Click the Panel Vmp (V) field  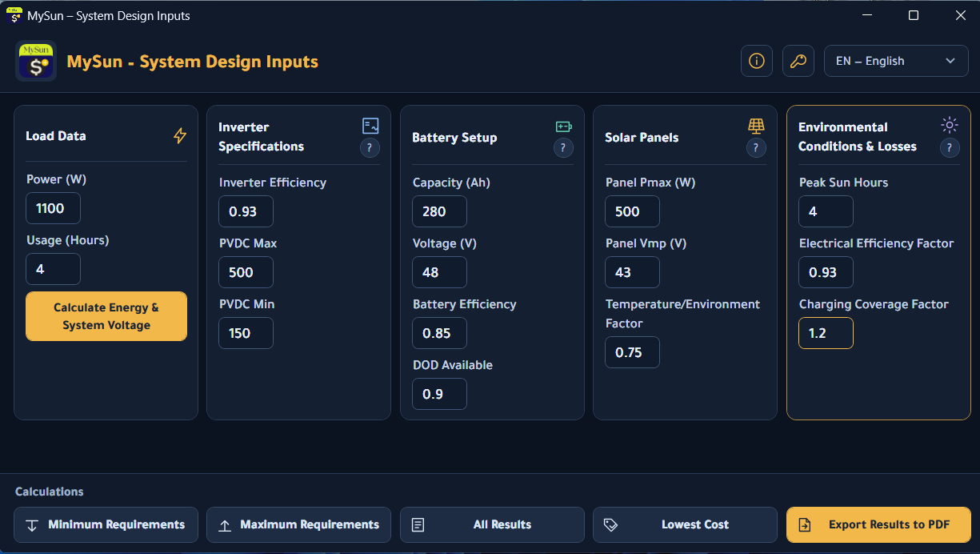point(633,272)
